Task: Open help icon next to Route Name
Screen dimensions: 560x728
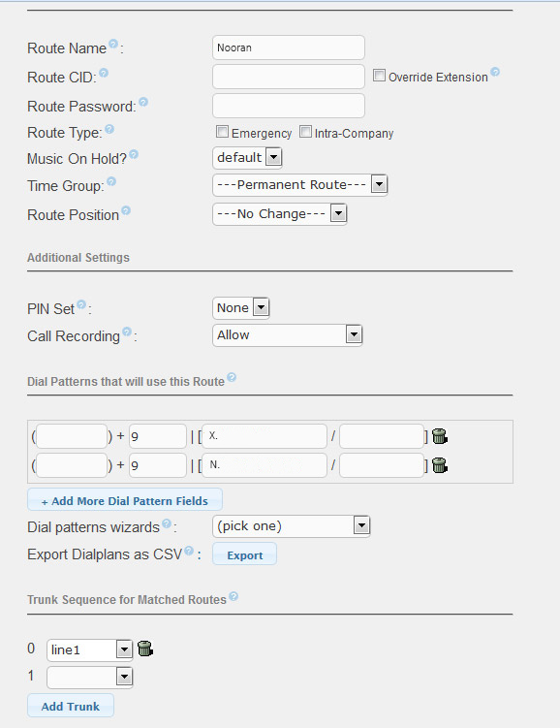Action: [113, 44]
